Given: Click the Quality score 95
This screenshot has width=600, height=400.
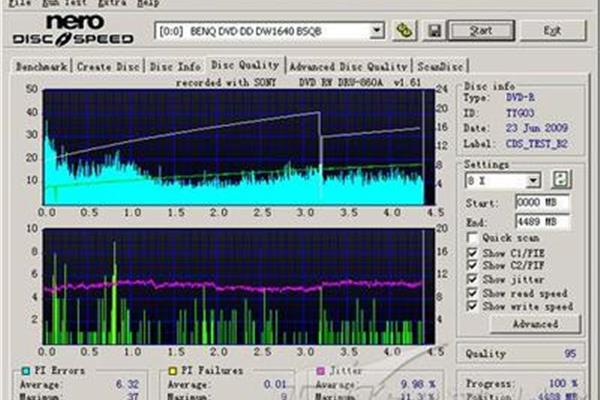Looking at the screenshot, I should [569, 354].
